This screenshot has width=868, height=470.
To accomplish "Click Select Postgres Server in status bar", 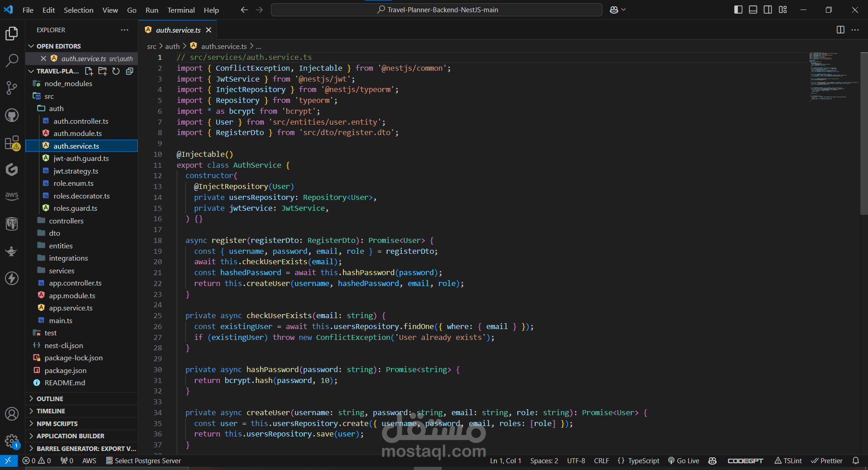I will (144, 460).
